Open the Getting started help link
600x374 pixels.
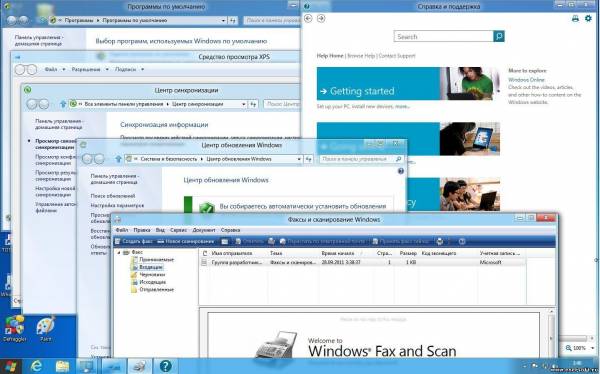pos(362,91)
